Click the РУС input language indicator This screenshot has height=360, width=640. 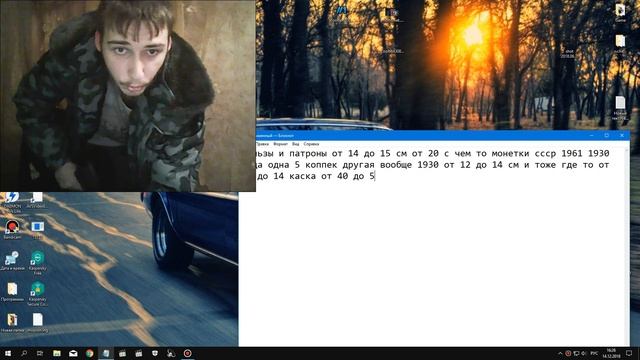[594, 353]
